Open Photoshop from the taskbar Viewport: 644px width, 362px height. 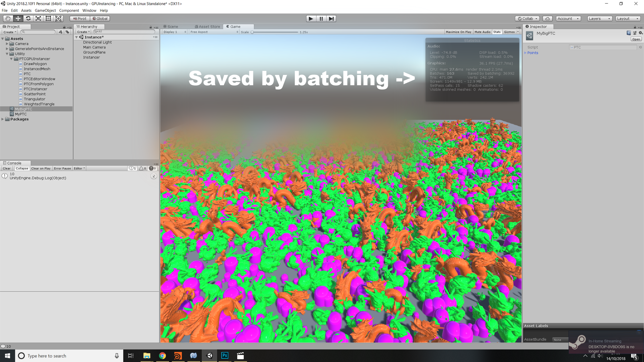225,356
